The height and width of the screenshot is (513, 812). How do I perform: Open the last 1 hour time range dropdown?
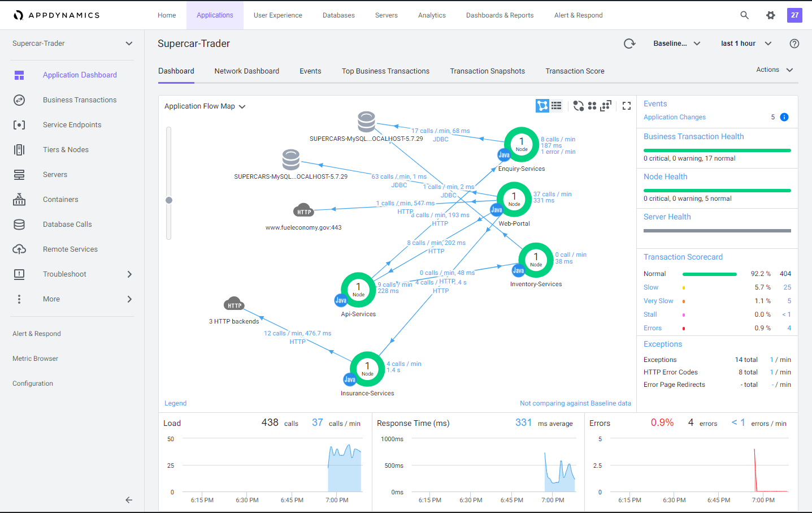pos(746,44)
